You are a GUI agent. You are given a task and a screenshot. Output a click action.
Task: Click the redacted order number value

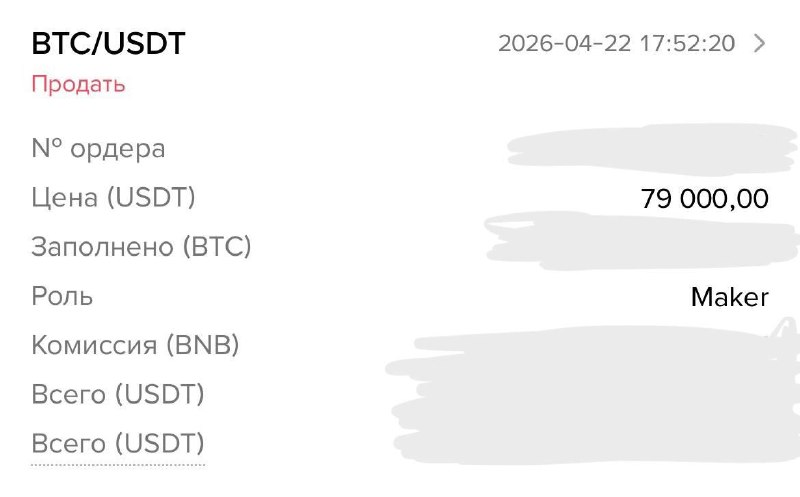tap(653, 149)
